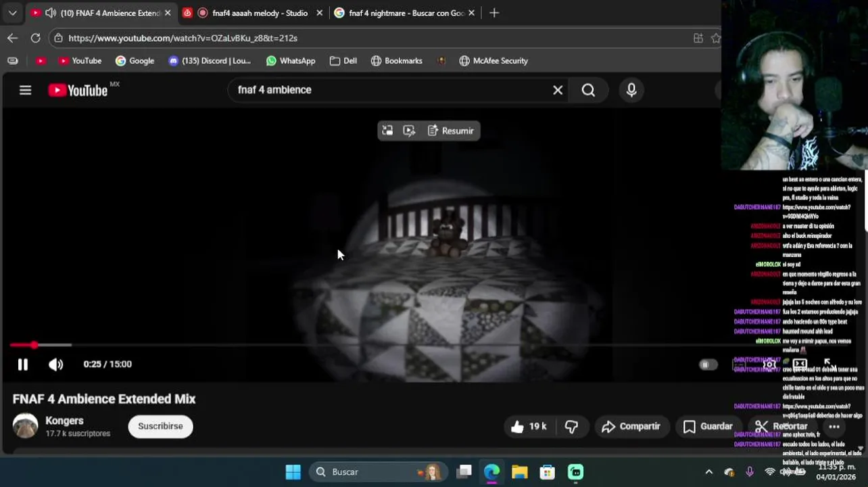Subscribe with the Suscribirse button
The width and height of the screenshot is (868, 487).
coord(160,426)
